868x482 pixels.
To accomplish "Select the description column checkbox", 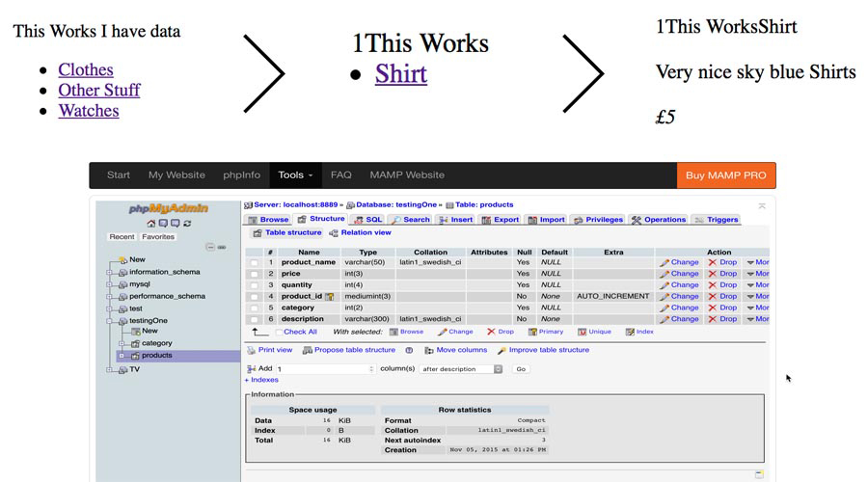I will (254, 319).
